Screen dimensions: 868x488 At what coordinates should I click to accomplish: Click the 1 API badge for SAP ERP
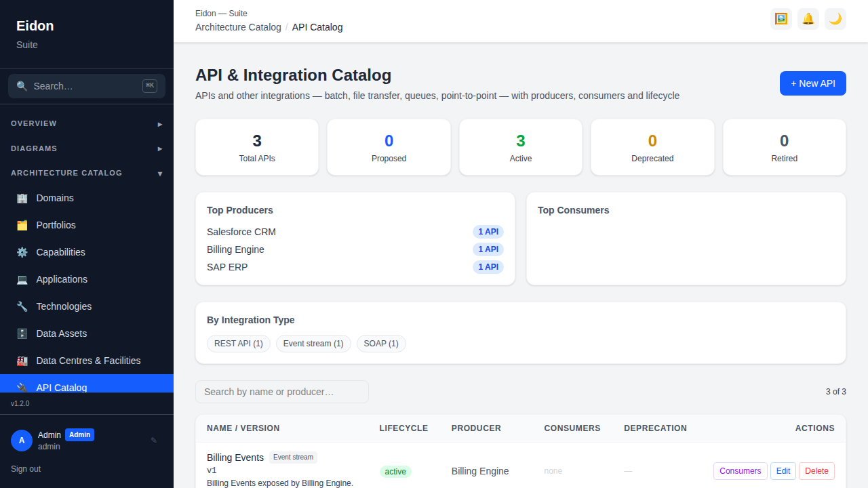point(488,267)
